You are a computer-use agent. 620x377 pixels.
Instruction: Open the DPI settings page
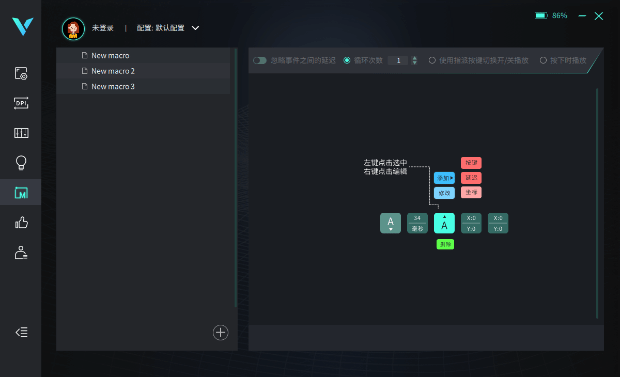(21, 103)
